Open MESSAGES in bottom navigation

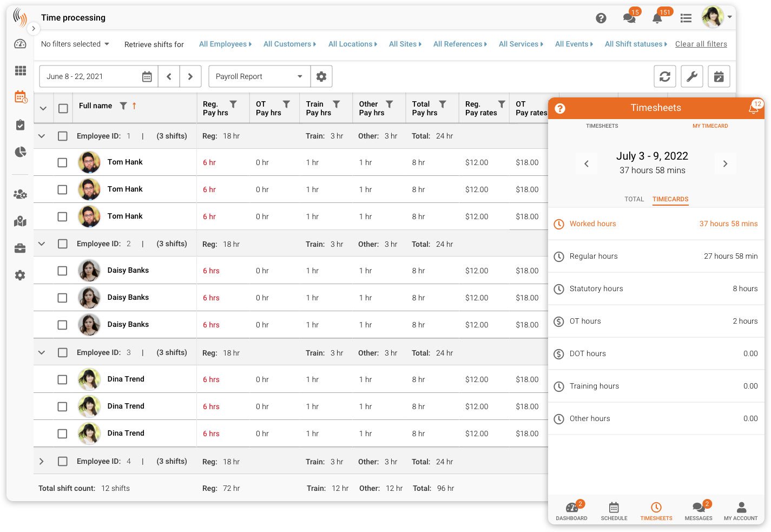698,511
